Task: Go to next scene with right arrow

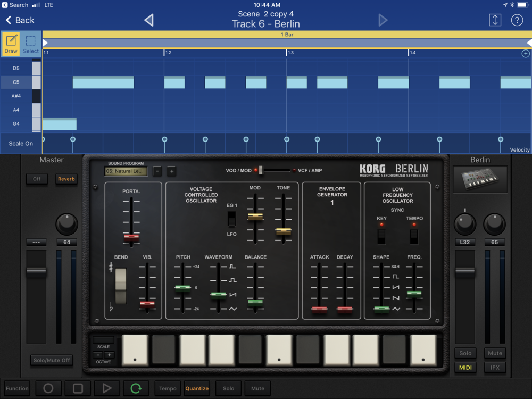Action: pos(383,20)
